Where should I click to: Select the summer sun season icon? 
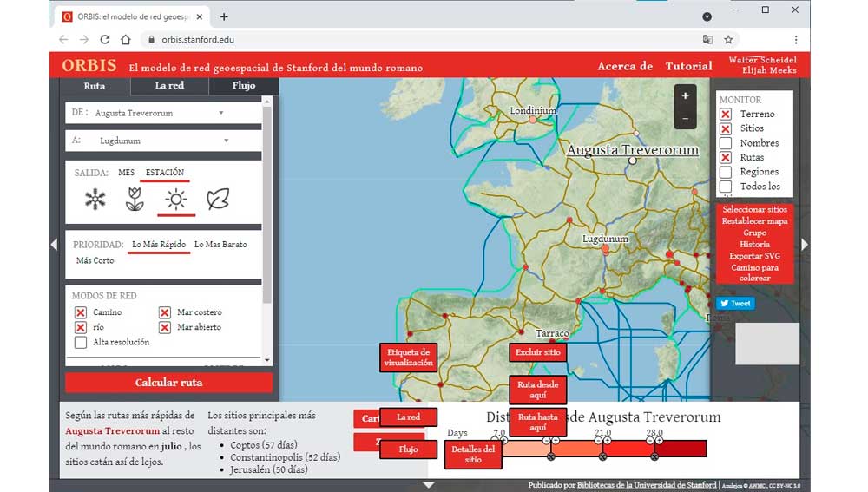(x=176, y=200)
